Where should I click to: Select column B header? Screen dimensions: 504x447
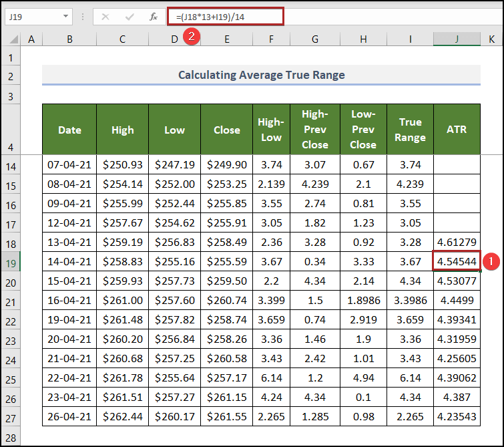point(69,39)
